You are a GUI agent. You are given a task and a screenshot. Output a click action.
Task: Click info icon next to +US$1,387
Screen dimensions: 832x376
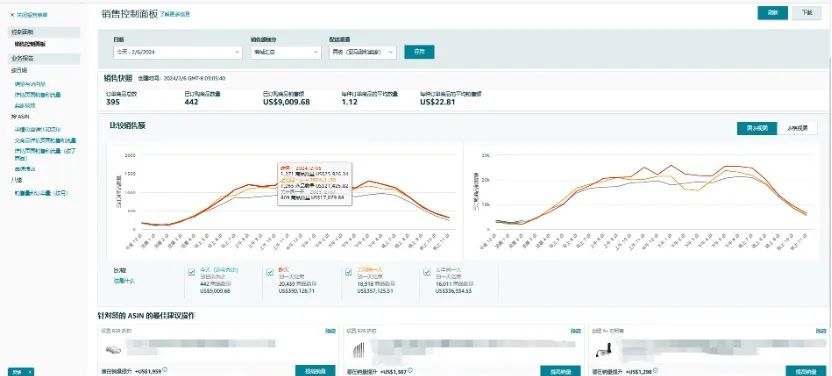pos(410,371)
